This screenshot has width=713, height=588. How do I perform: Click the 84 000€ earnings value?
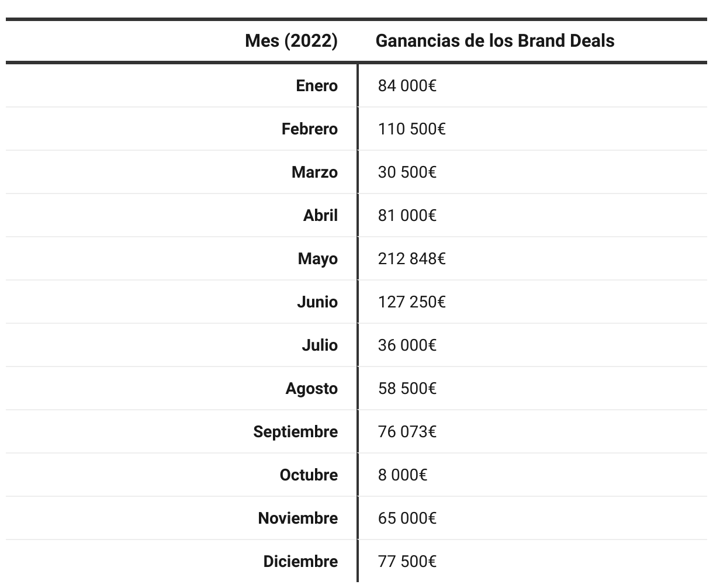pyautogui.click(x=407, y=86)
